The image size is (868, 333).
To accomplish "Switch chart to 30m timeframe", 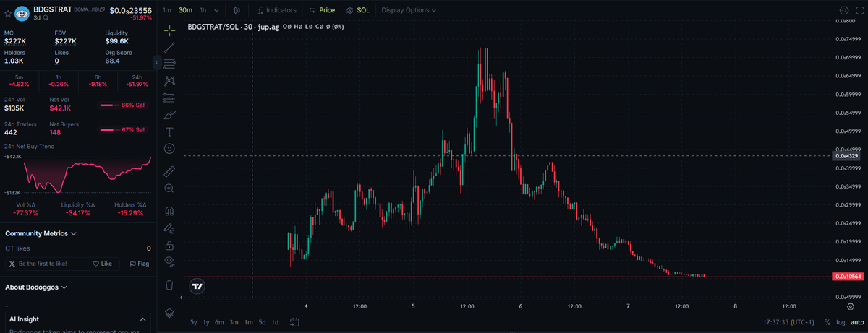I will pyautogui.click(x=185, y=10).
